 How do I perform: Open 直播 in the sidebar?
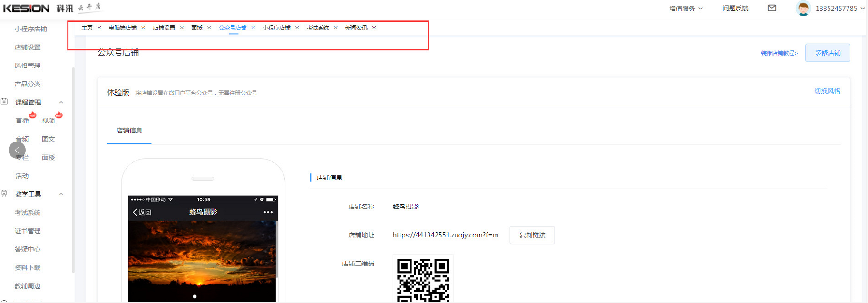(22, 121)
